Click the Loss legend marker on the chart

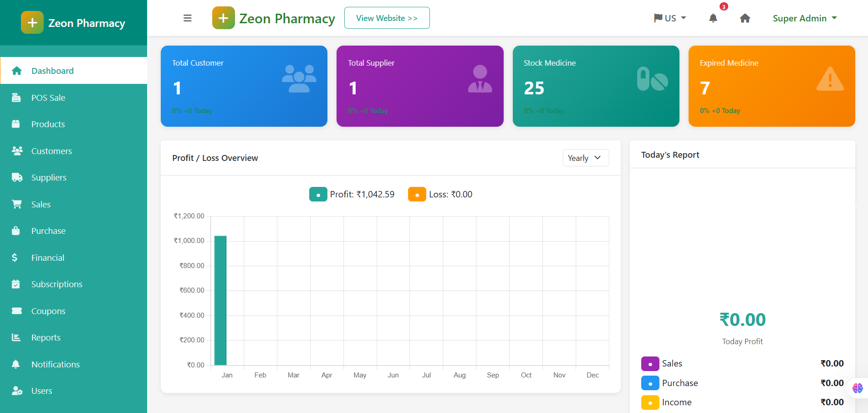click(x=417, y=194)
